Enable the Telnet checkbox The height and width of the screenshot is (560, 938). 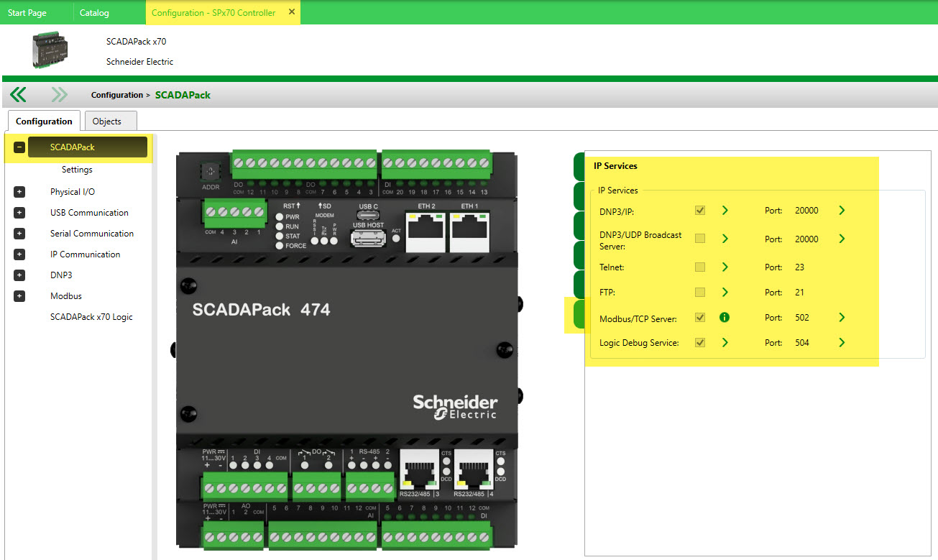(x=700, y=267)
